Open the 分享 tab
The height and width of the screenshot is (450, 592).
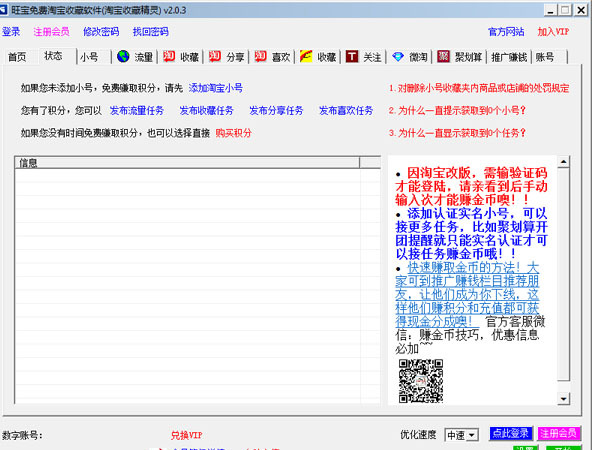[x=235, y=57]
